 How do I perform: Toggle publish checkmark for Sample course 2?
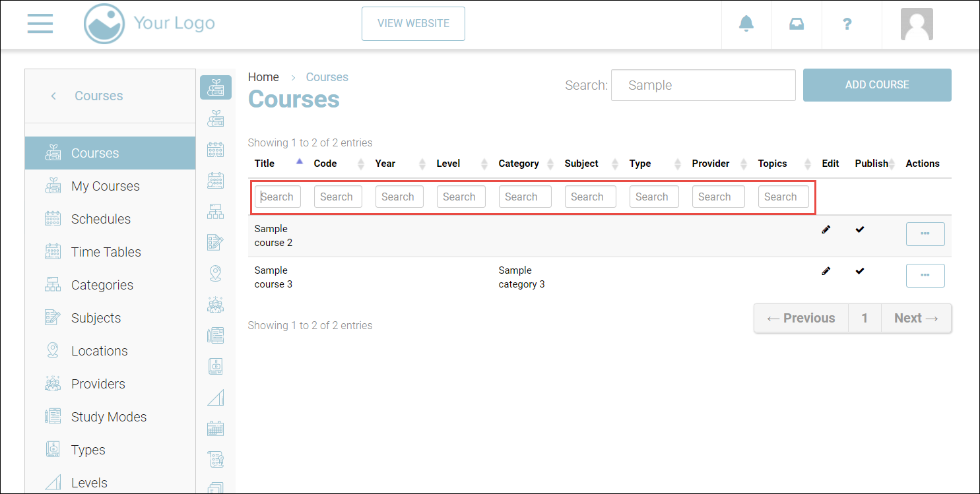click(859, 230)
